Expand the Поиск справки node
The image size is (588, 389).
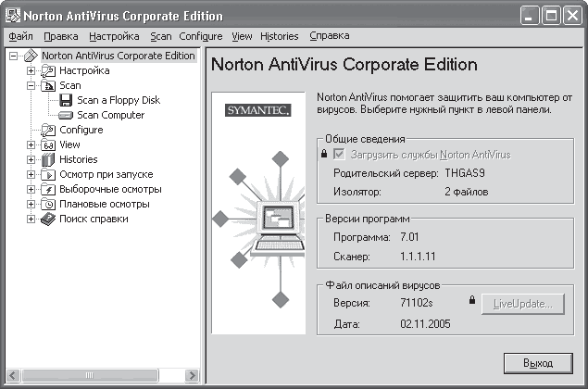(31, 219)
